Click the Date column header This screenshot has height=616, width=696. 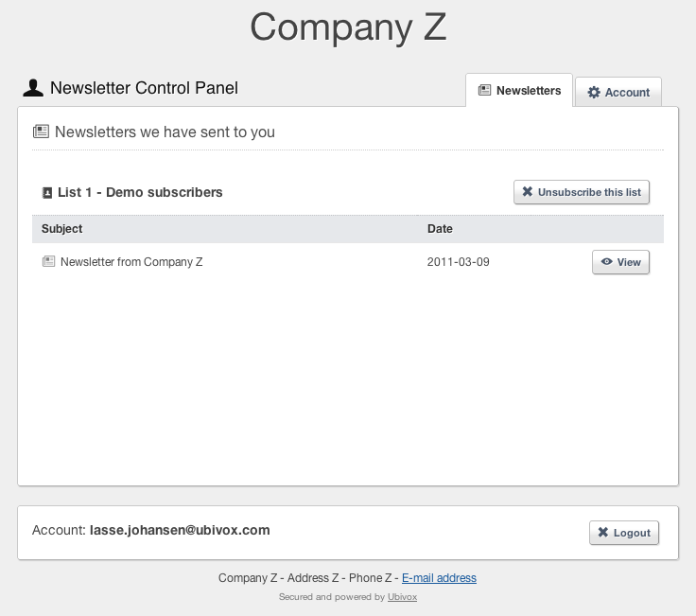(x=440, y=229)
